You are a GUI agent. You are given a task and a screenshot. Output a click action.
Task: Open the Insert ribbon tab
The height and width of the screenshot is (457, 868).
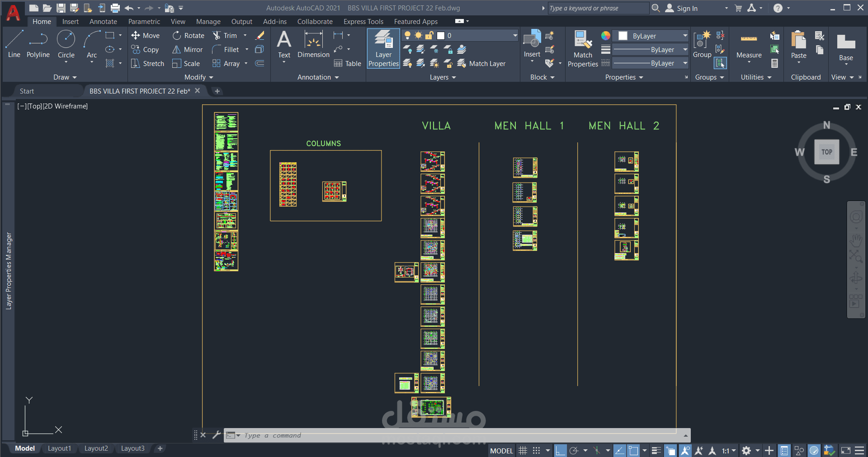click(x=70, y=21)
